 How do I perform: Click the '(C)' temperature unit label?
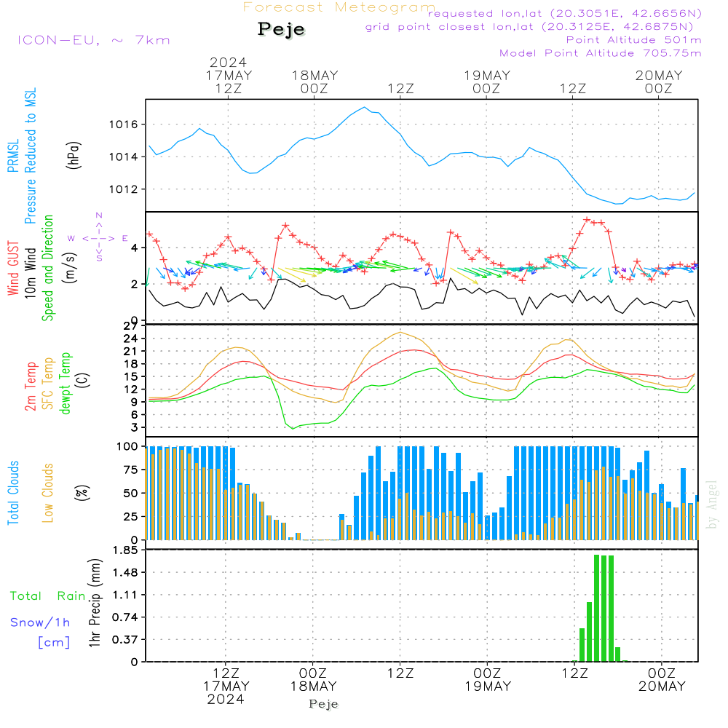coord(83,381)
